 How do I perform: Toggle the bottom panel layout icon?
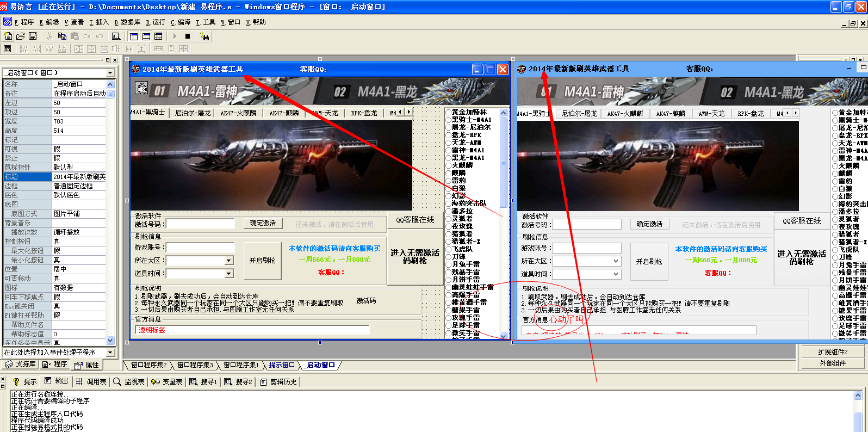[146, 36]
